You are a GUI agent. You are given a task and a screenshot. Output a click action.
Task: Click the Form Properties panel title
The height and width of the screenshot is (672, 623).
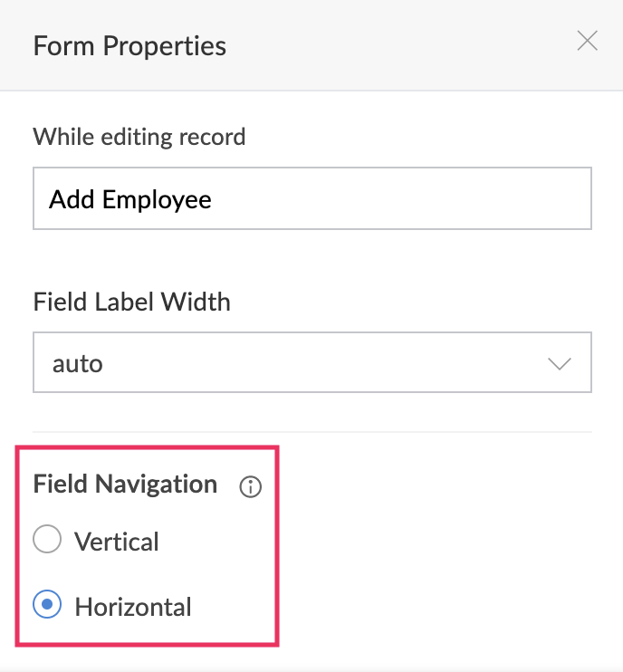coord(129,44)
